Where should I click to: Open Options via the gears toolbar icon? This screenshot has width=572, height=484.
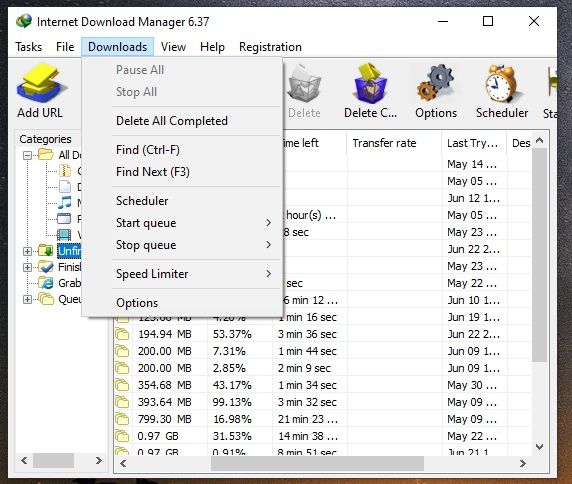click(x=436, y=84)
